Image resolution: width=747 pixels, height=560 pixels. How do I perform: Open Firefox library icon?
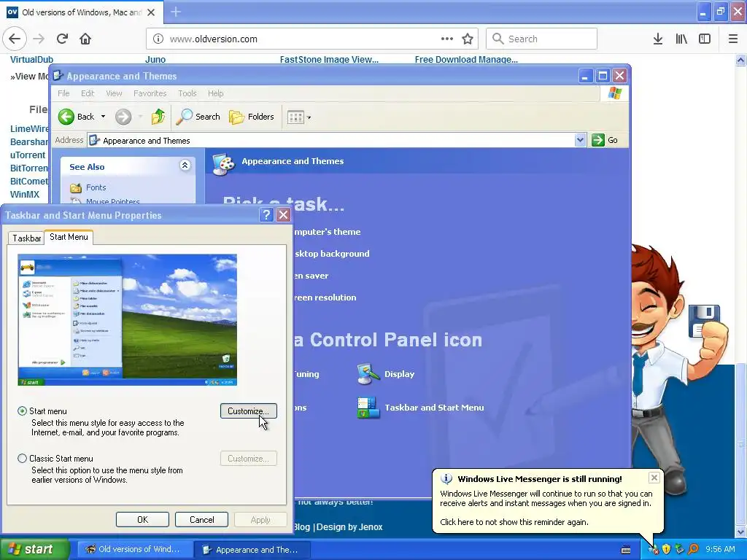pyautogui.click(x=681, y=39)
